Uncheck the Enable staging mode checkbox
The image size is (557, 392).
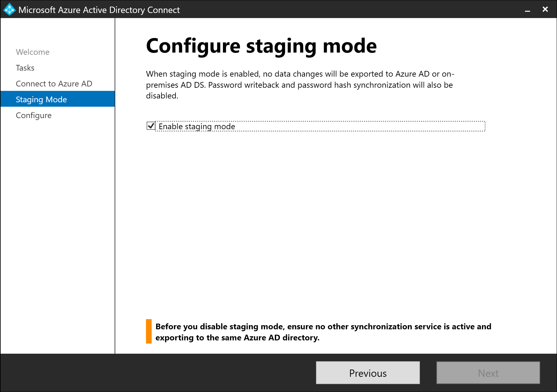151,126
